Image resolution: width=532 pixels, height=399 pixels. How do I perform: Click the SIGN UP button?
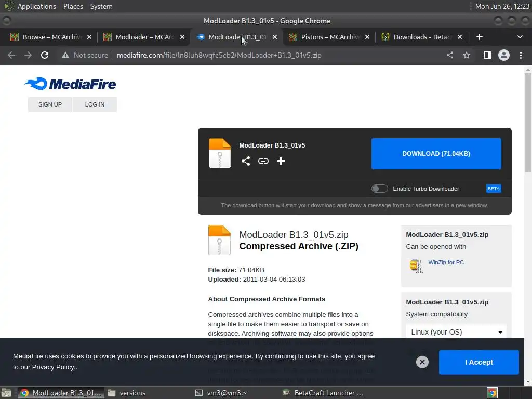[50, 104]
